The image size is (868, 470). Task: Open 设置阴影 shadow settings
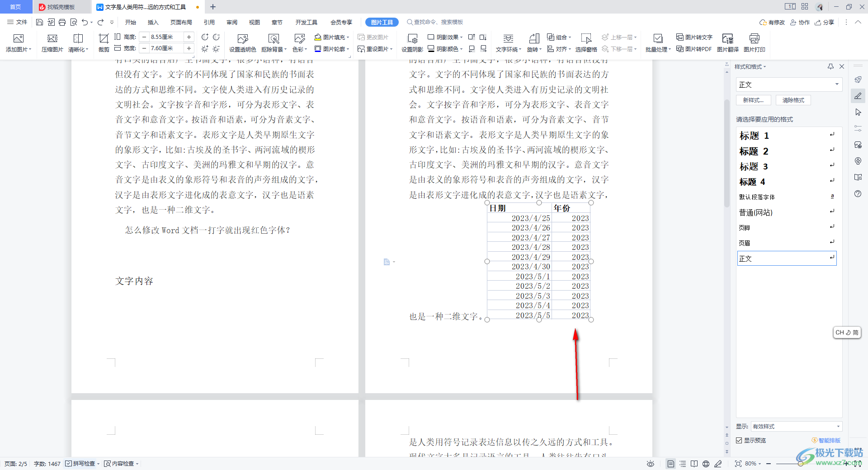tap(412, 43)
